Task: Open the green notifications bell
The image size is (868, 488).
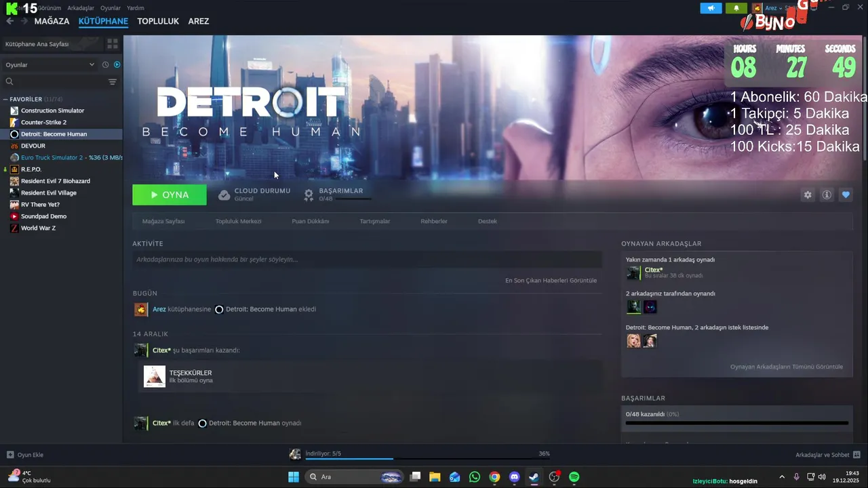Action: (736, 8)
